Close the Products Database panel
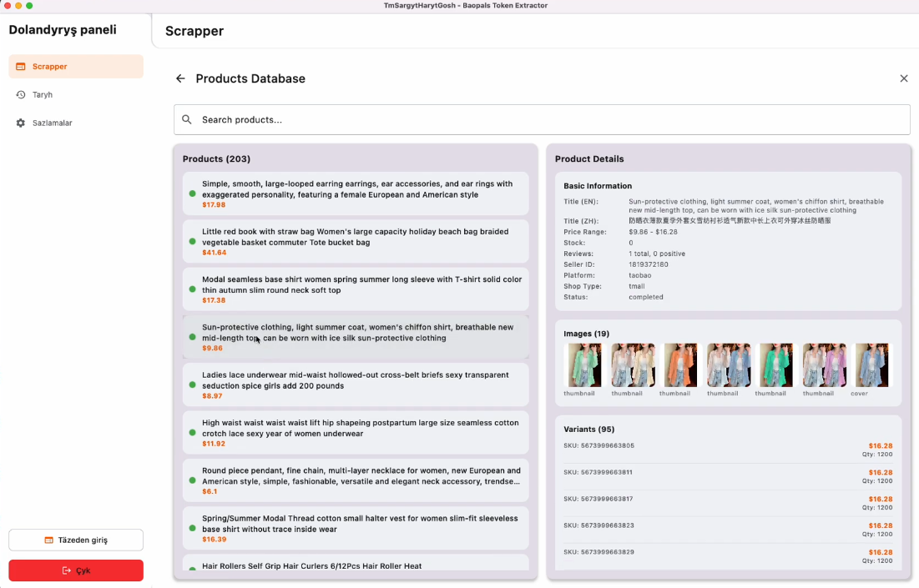Screen dimensions: 919x588 pos(903,78)
